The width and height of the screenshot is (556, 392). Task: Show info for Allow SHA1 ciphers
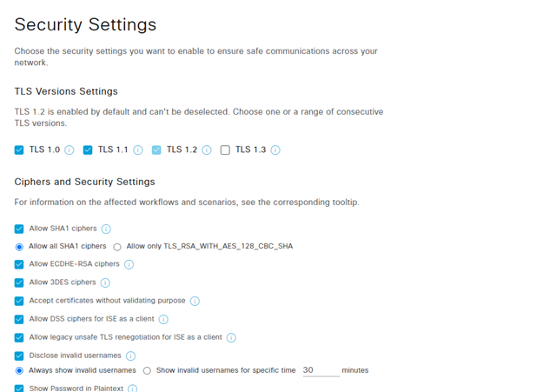coord(106,229)
